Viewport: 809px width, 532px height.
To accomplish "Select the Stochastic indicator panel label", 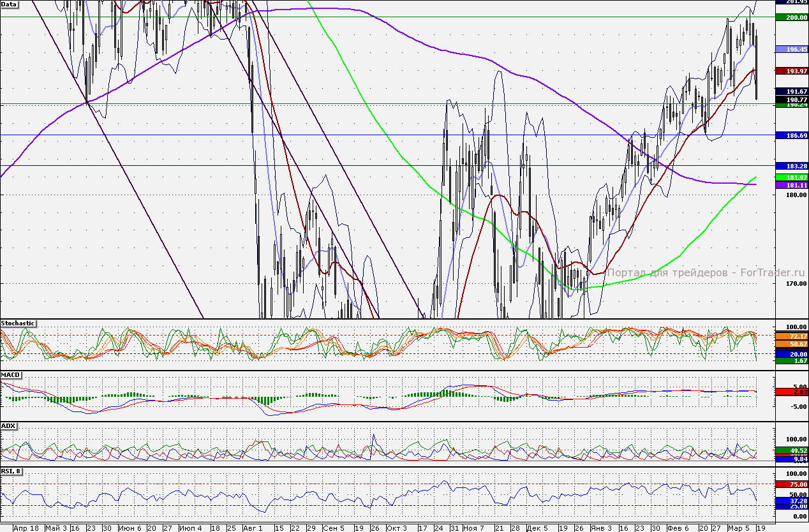I will [18, 323].
